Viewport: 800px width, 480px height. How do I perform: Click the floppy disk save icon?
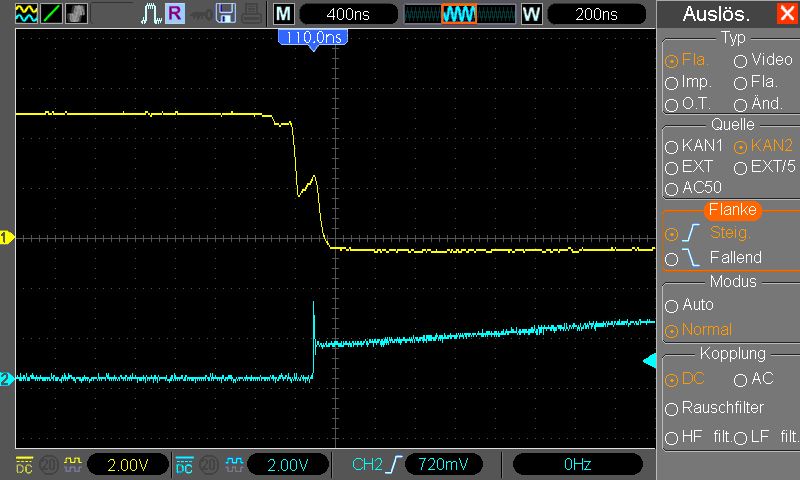[x=226, y=14]
